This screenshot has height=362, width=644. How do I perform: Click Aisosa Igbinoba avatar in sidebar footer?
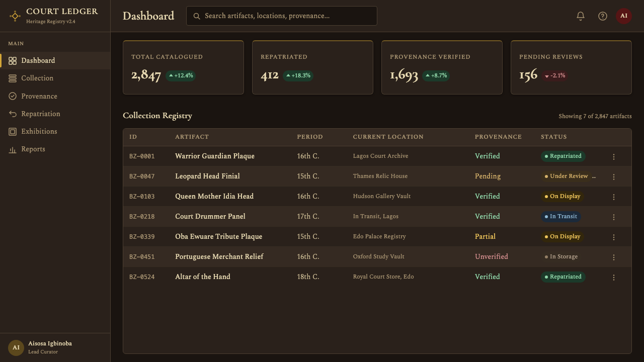pyautogui.click(x=16, y=347)
